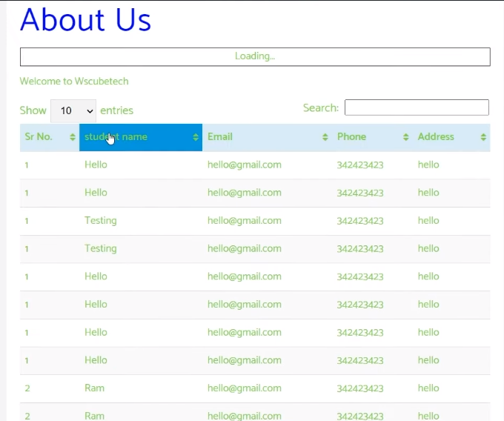
Task: Click the Welcome to Wscubetech text
Action: pyautogui.click(x=74, y=82)
